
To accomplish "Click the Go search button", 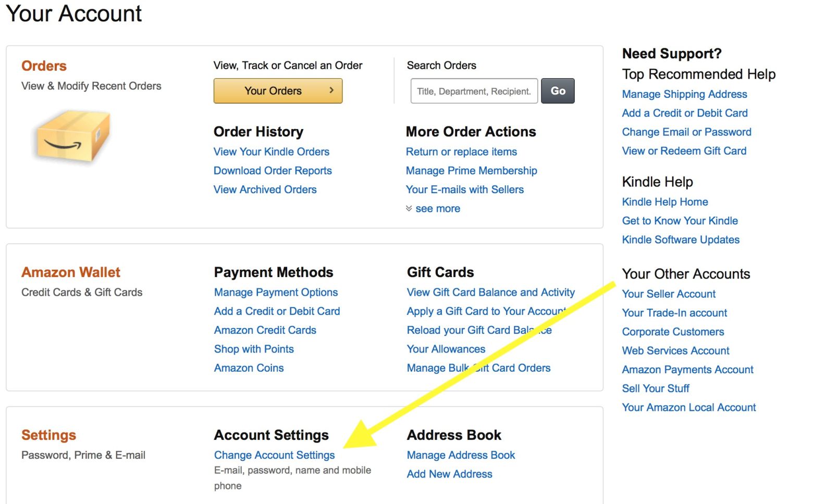I will (x=557, y=91).
